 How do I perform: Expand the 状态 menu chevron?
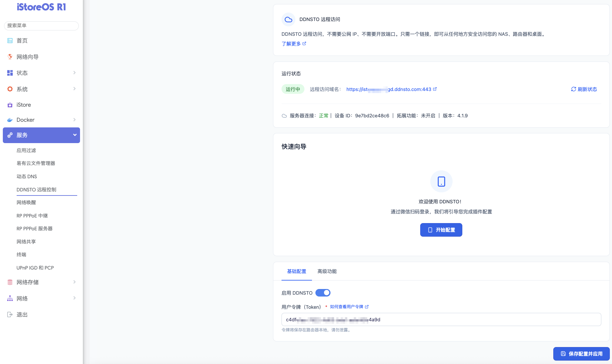pos(74,73)
